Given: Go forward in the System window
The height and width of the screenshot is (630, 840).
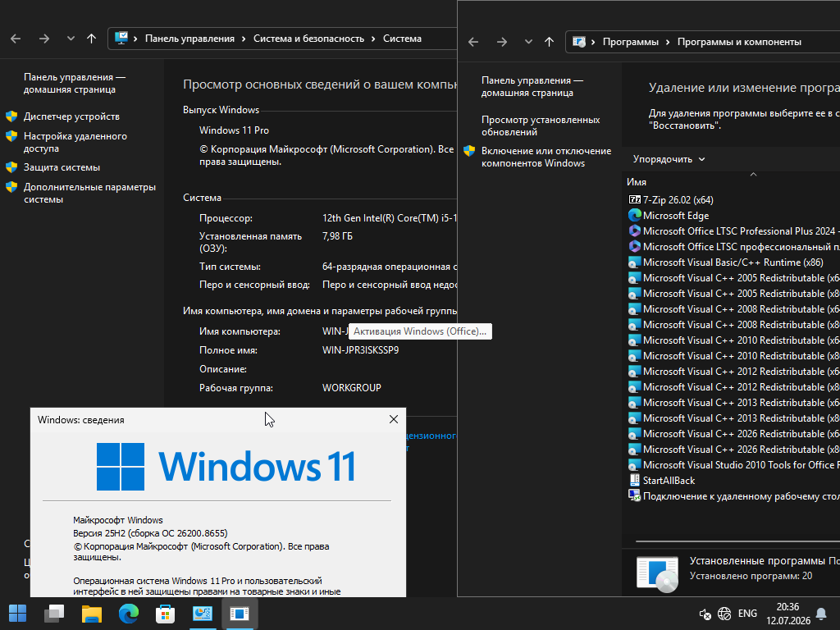Looking at the screenshot, I should tap(44, 39).
